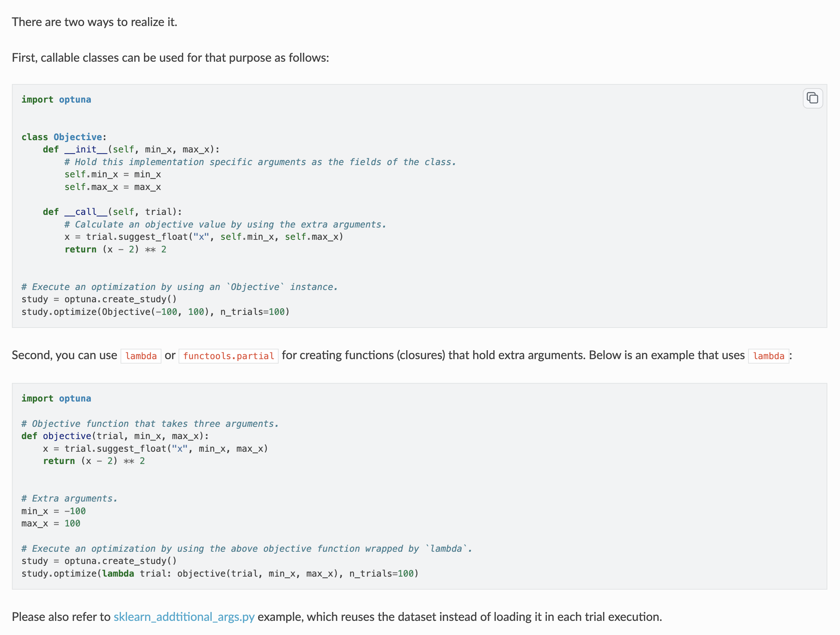The width and height of the screenshot is (840, 635).
Task: Click 'import optuna' in second code block
Action: (56, 399)
